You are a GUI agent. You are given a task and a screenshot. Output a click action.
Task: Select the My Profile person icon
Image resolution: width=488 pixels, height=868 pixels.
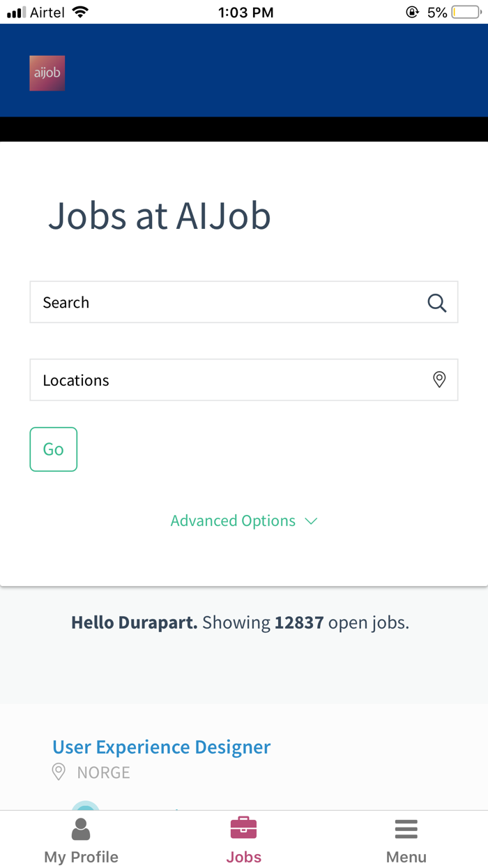[81, 829]
